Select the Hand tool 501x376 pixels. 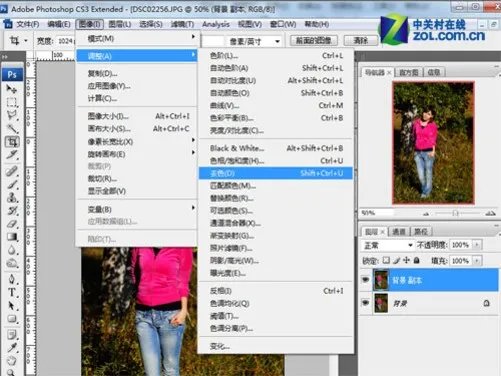pyautogui.click(x=12, y=361)
